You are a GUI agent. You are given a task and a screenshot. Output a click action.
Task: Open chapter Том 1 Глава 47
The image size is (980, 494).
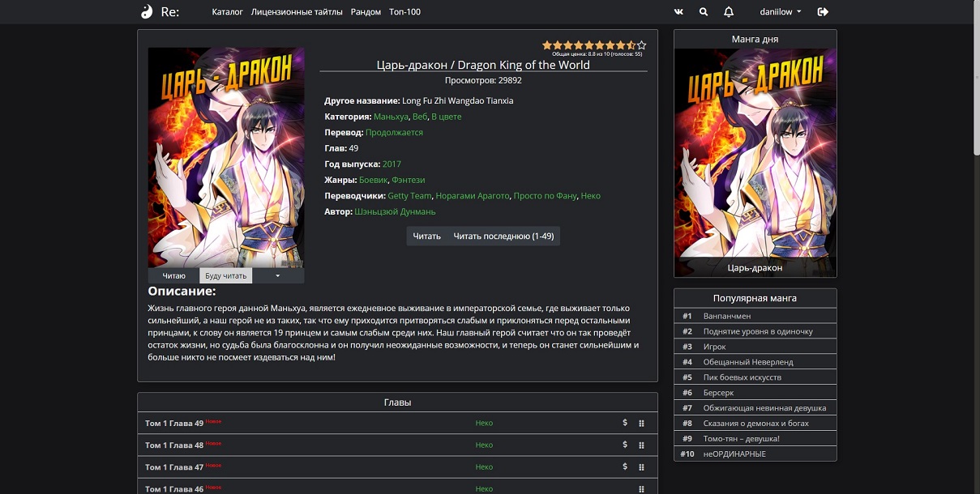tap(174, 467)
